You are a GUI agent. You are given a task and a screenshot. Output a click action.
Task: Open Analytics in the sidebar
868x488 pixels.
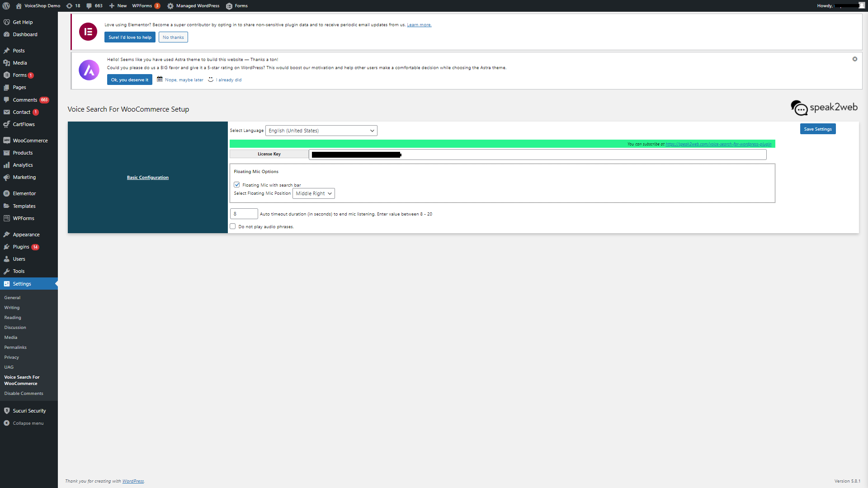(29, 165)
